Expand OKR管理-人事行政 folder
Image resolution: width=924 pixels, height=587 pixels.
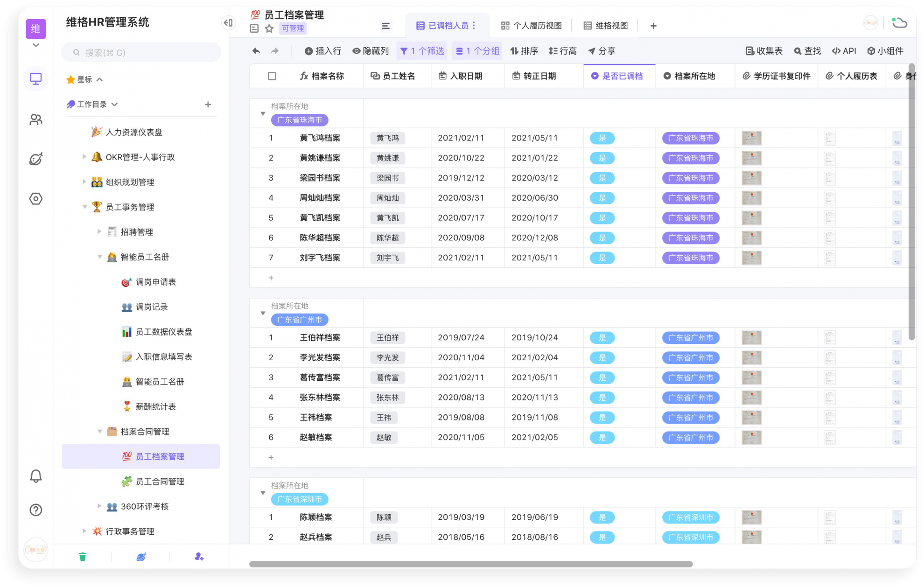click(x=84, y=157)
